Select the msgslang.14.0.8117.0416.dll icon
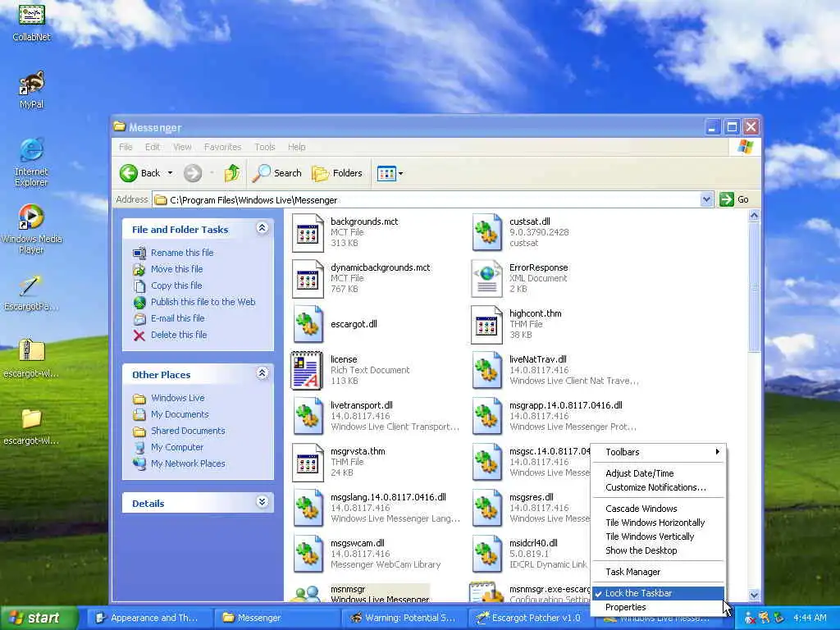840x630 pixels. (x=308, y=508)
